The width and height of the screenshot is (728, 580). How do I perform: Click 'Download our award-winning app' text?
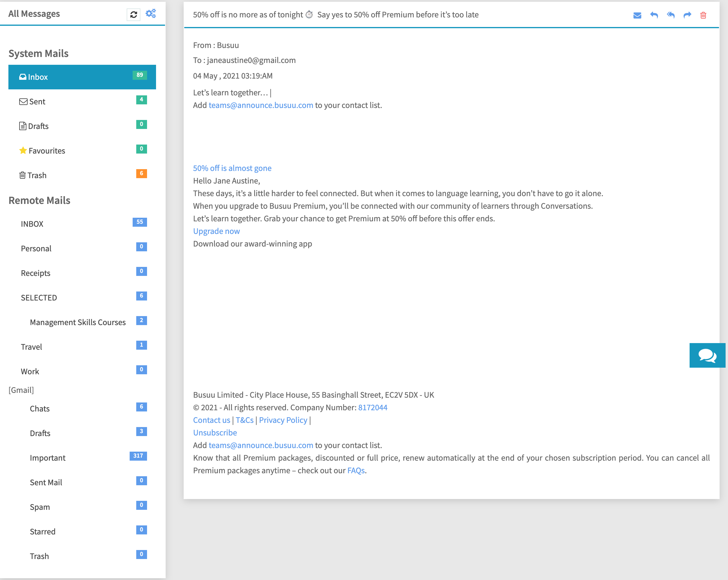click(253, 244)
